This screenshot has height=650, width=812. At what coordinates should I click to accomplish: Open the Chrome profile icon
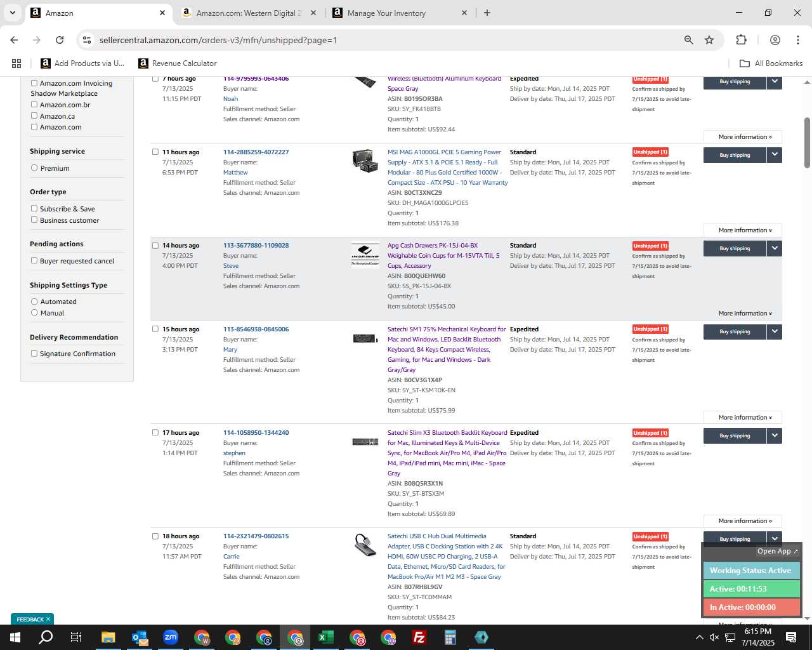tap(775, 40)
